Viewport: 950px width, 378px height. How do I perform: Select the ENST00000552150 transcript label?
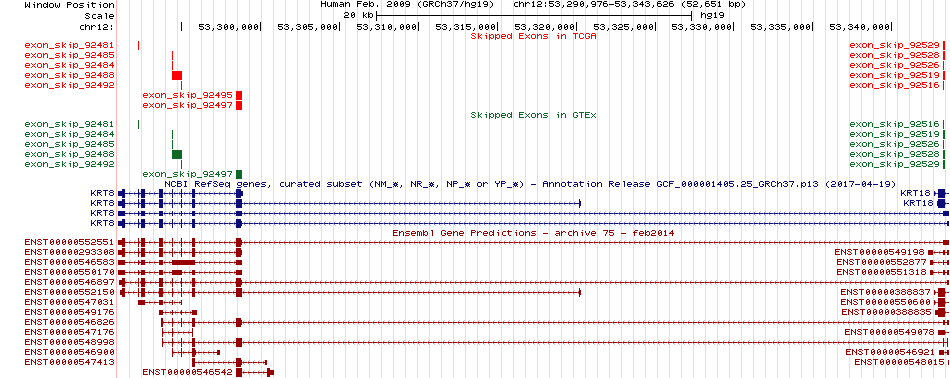pyautogui.click(x=69, y=293)
